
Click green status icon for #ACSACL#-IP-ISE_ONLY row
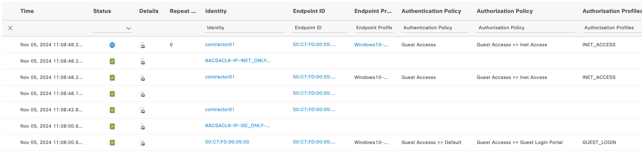pos(112,126)
